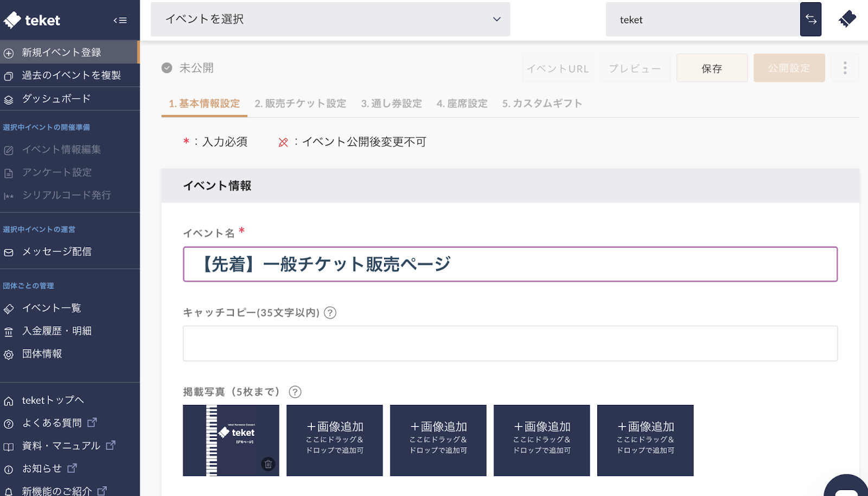Open the chat widget bubble

846,485
